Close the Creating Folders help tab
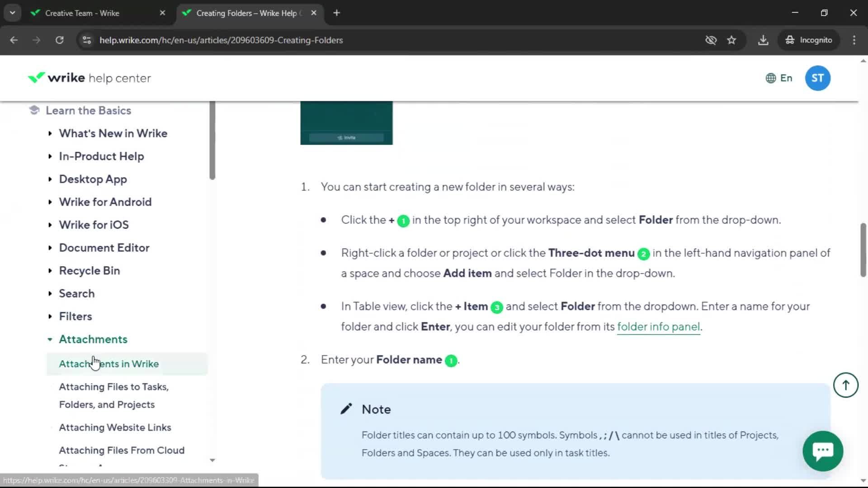 click(x=314, y=13)
